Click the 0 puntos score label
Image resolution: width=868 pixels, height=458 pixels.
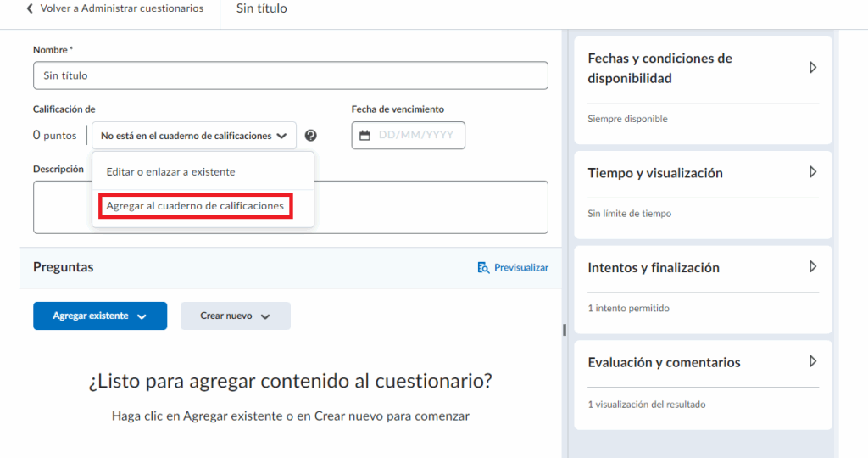(54, 136)
